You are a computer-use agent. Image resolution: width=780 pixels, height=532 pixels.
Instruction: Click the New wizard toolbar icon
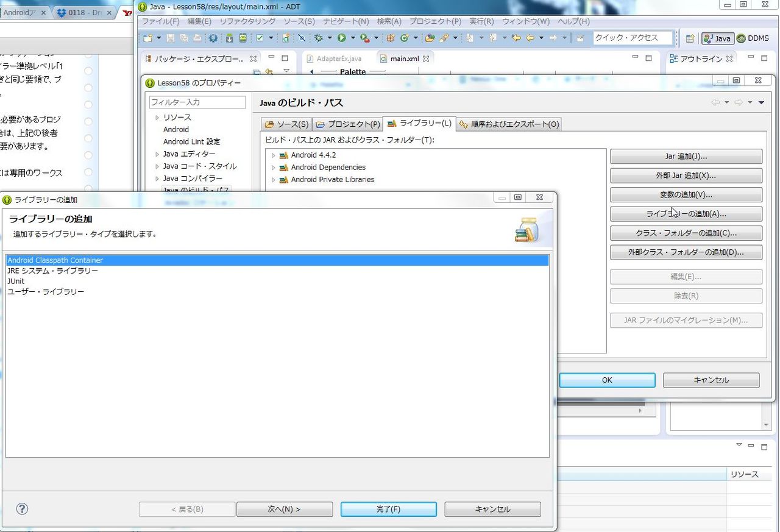[147, 38]
